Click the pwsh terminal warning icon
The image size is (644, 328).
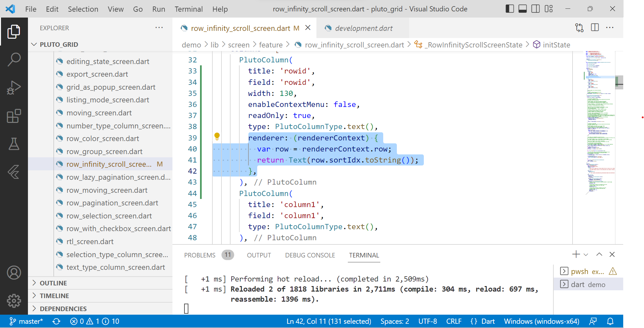pyautogui.click(x=613, y=271)
